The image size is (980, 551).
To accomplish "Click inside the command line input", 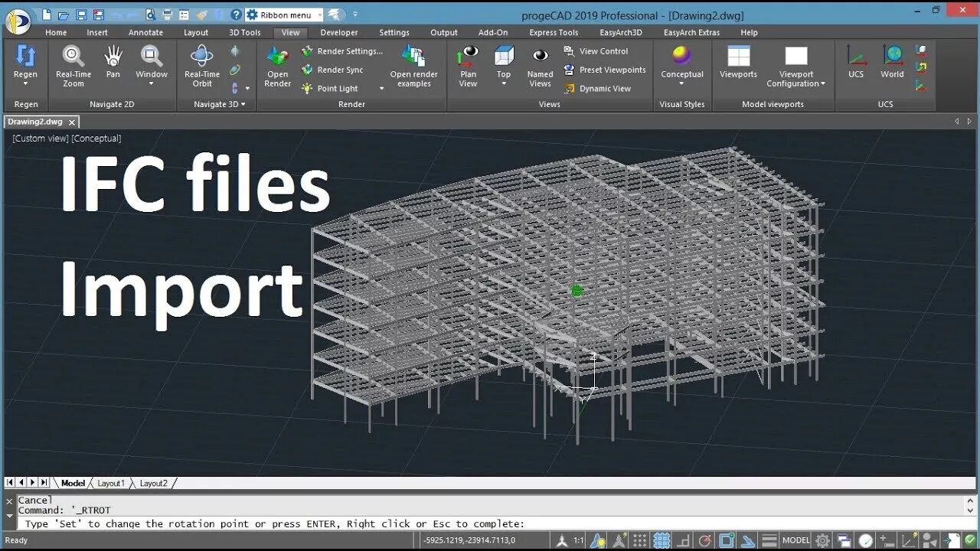I will coord(490,524).
